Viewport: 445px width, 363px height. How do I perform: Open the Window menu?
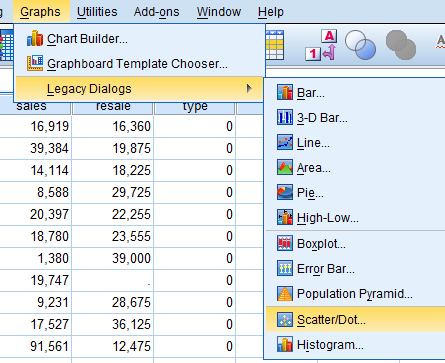pos(219,12)
